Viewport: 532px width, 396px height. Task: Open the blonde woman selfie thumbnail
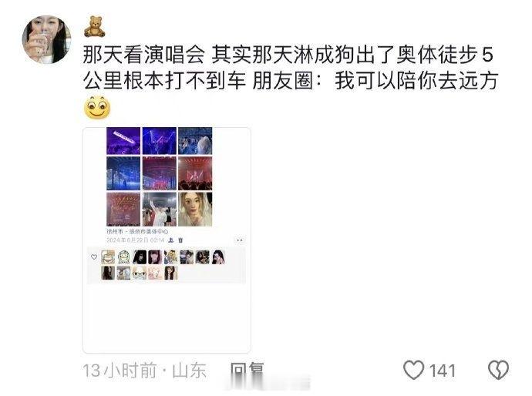(195, 210)
